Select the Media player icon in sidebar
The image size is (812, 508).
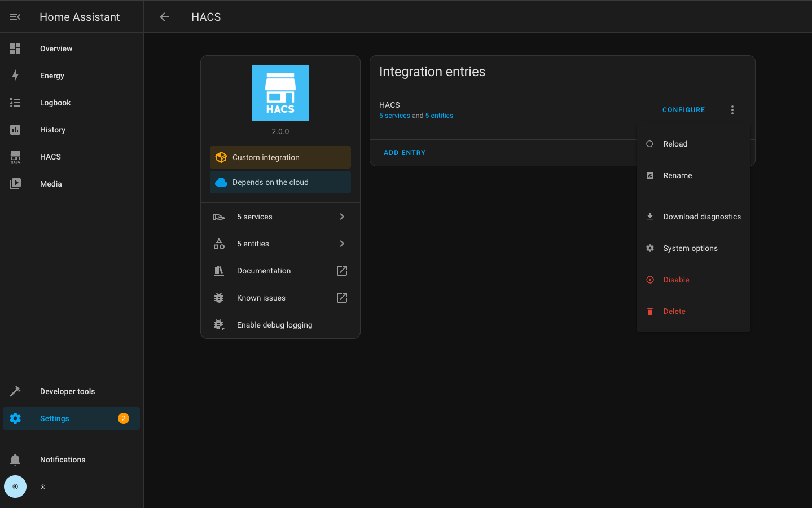coord(15,184)
